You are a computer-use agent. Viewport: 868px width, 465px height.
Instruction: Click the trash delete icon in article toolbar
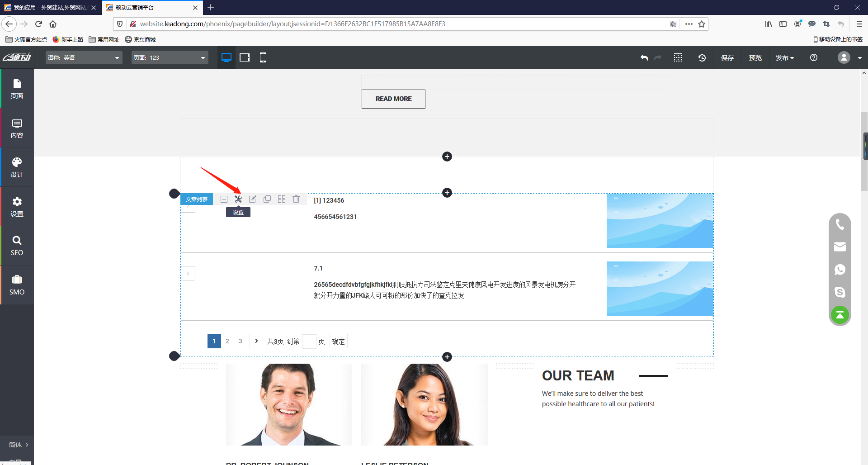coord(296,199)
